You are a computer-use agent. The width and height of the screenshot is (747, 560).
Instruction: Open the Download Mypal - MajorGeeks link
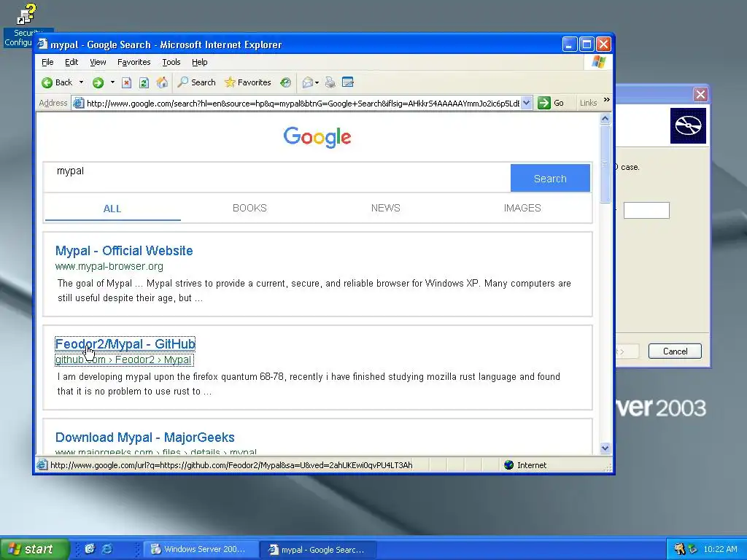click(x=145, y=437)
